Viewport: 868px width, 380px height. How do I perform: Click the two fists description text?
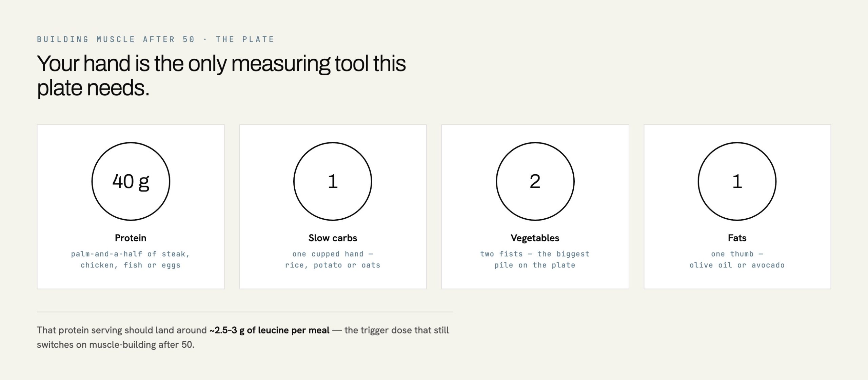click(535, 259)
